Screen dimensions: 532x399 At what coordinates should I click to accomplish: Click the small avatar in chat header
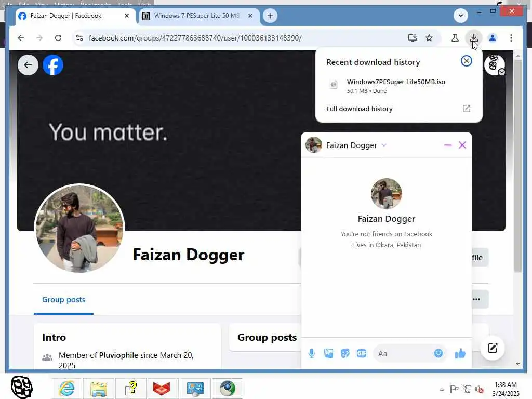coord(313,145)
